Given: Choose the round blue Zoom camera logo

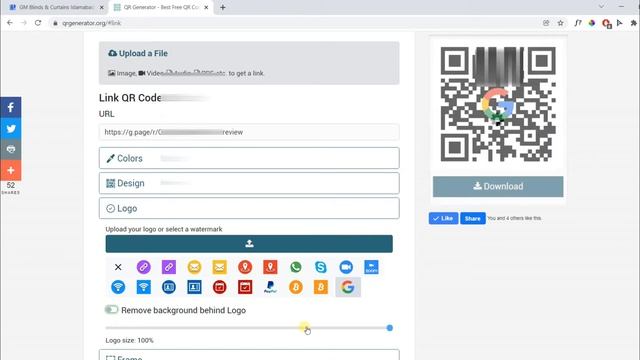Looking at the screenshot, I should click(346, 267).
